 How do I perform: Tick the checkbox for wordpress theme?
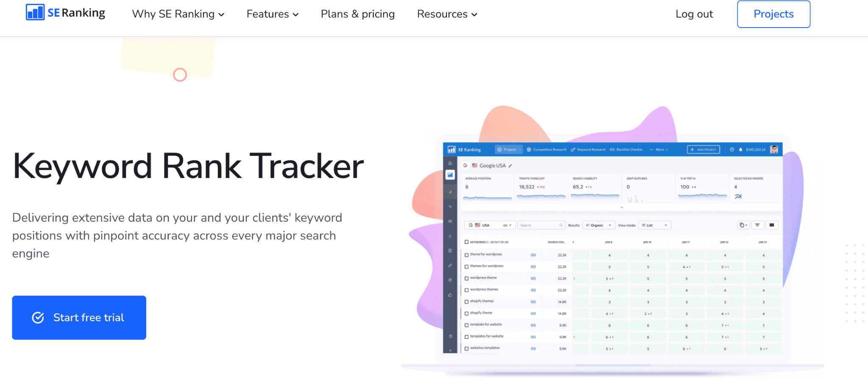[x=467, y=278]
